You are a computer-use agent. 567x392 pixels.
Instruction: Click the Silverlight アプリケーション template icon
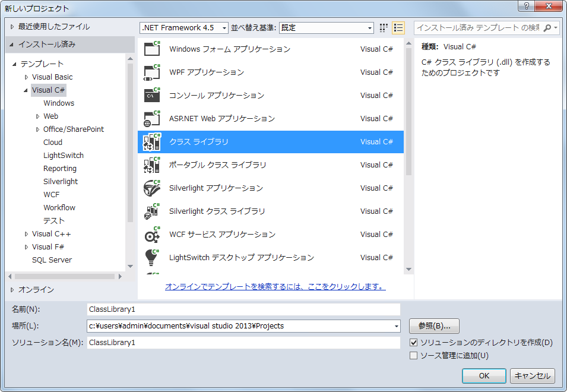(152, 188)
